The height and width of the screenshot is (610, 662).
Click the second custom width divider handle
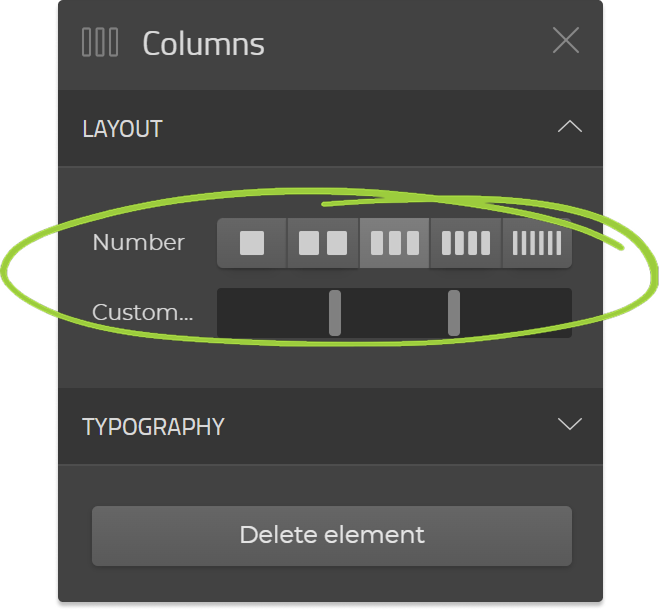[454, 313]
